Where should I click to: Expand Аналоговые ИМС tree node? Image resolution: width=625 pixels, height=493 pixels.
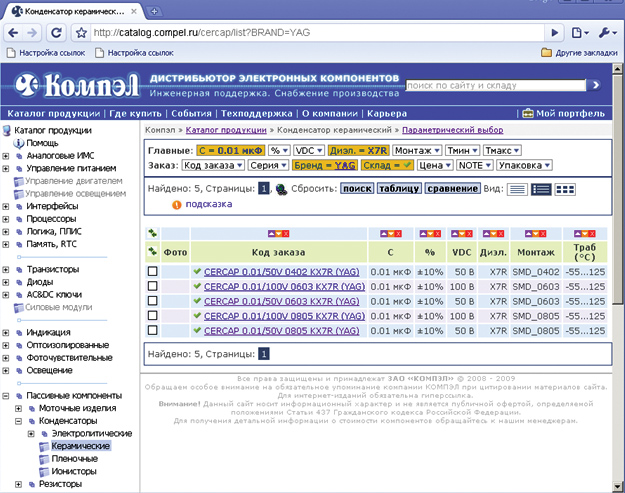pos(6,156)
